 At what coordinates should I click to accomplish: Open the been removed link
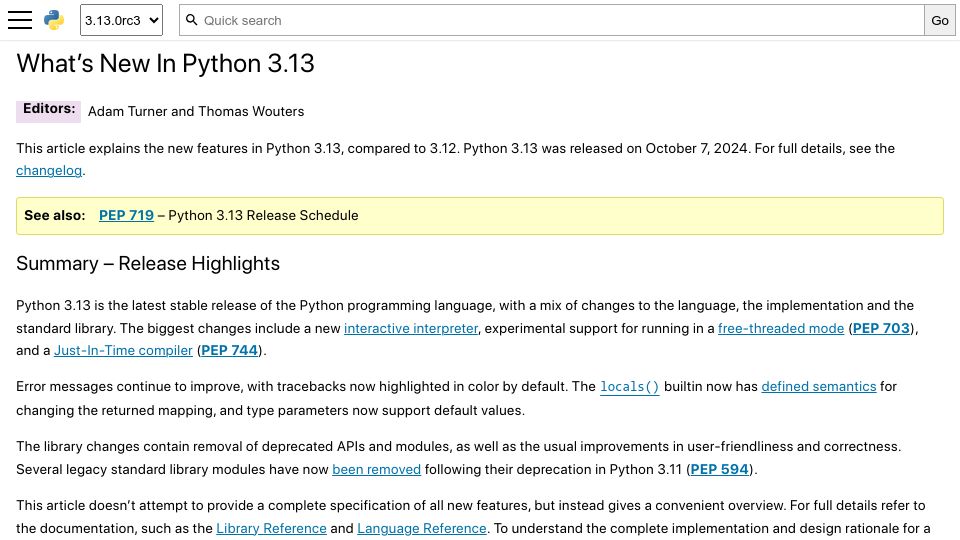377,470
